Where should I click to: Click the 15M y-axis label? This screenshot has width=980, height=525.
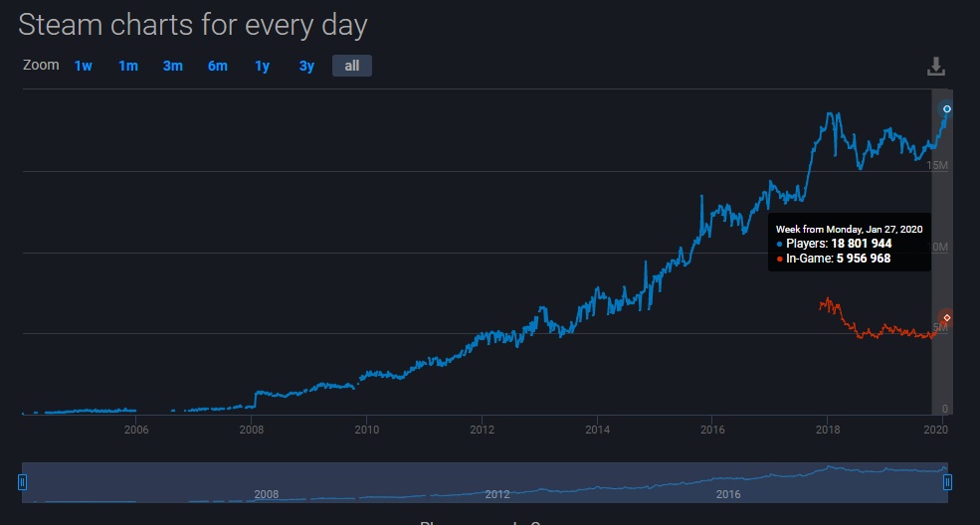tap(937, 164)
